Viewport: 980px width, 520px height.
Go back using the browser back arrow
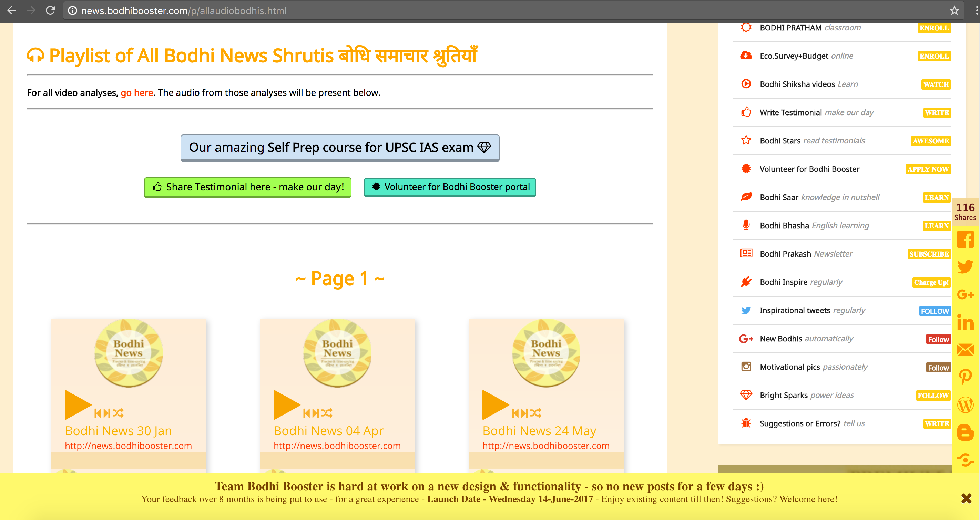tap(11, 10)
